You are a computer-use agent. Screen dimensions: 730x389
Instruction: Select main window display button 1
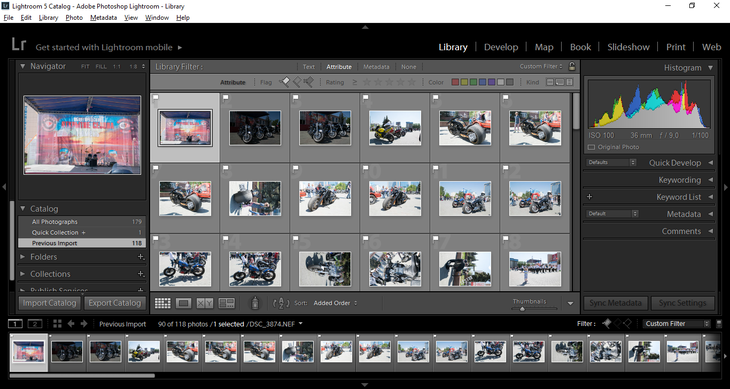point(15,323)
